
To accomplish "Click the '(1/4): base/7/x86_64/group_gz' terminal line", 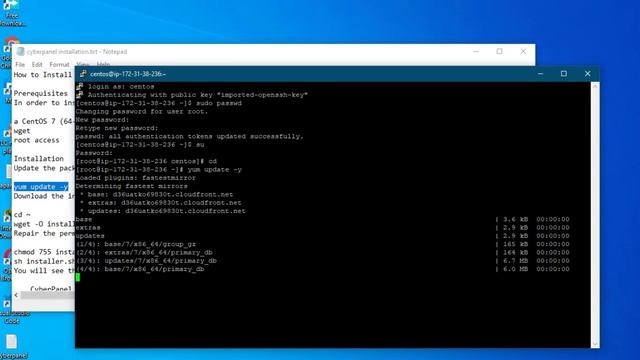I will pos(136,244).
